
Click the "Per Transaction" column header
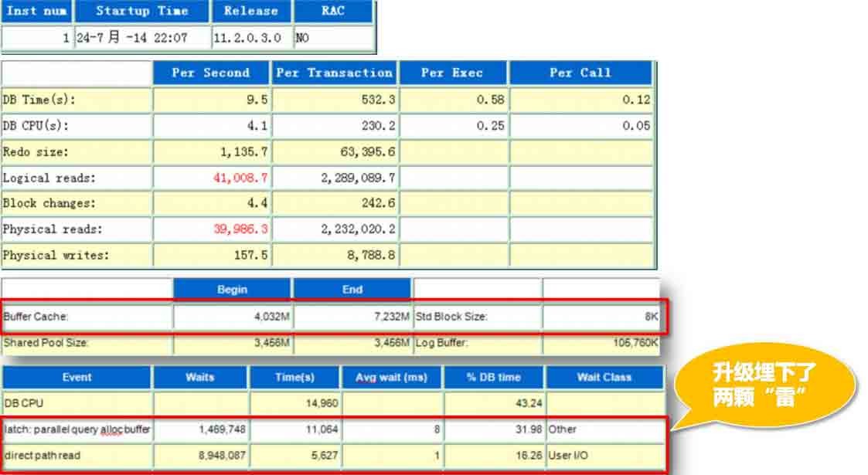(334, 73)
